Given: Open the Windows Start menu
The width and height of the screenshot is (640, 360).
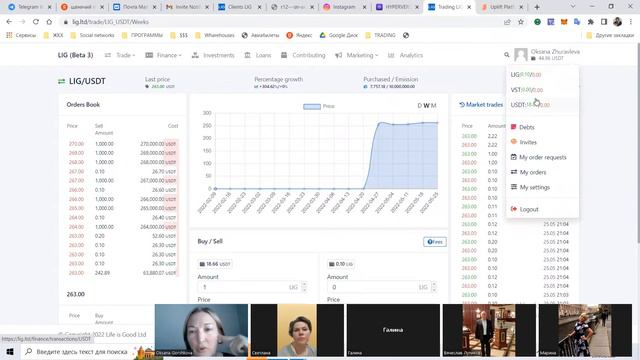Looking at the screenshot, I should pyautogui.click(x=10, y=352).
